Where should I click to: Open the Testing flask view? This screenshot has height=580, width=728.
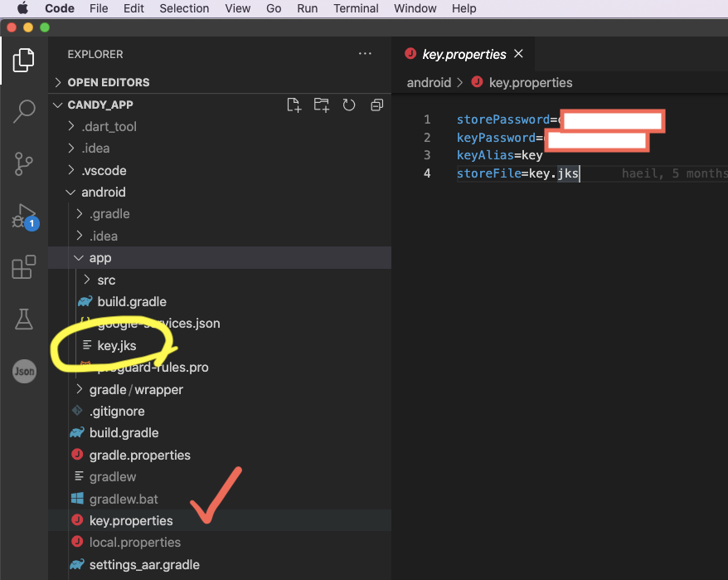(24, 319)
